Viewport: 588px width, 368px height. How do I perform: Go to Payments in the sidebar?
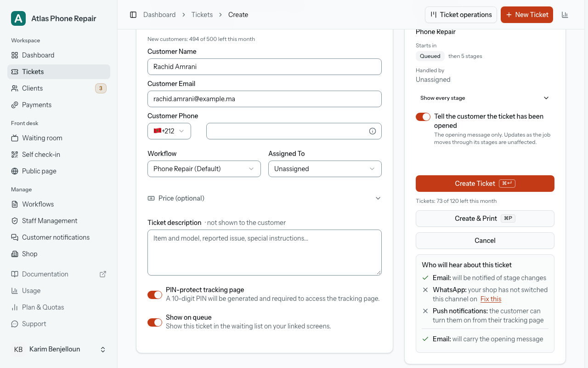pyautogui.click(x=59, y=105)
